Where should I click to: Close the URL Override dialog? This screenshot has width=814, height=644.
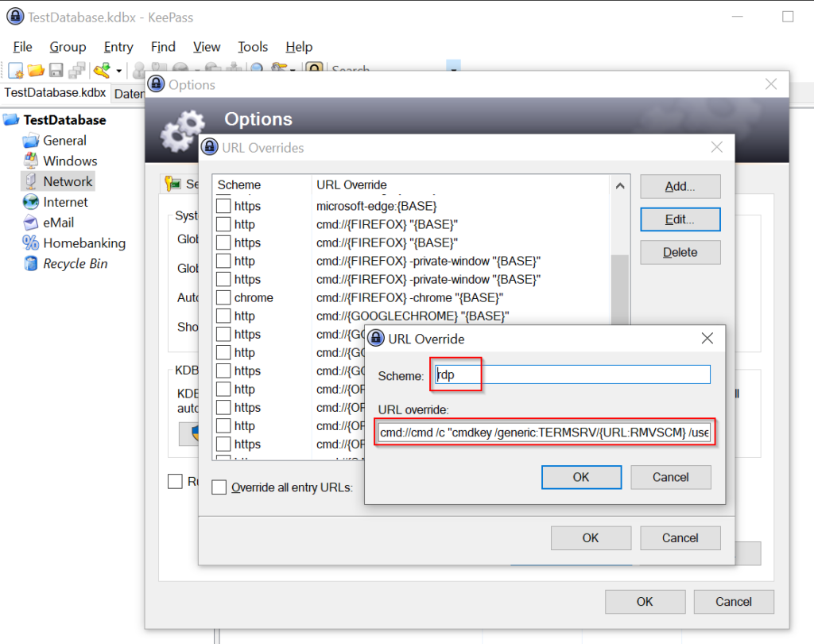(x=707, y=339)
